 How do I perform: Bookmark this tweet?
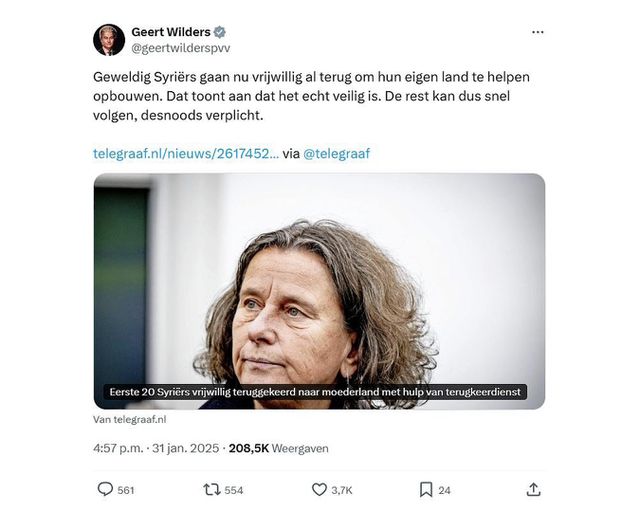point(426,490)
